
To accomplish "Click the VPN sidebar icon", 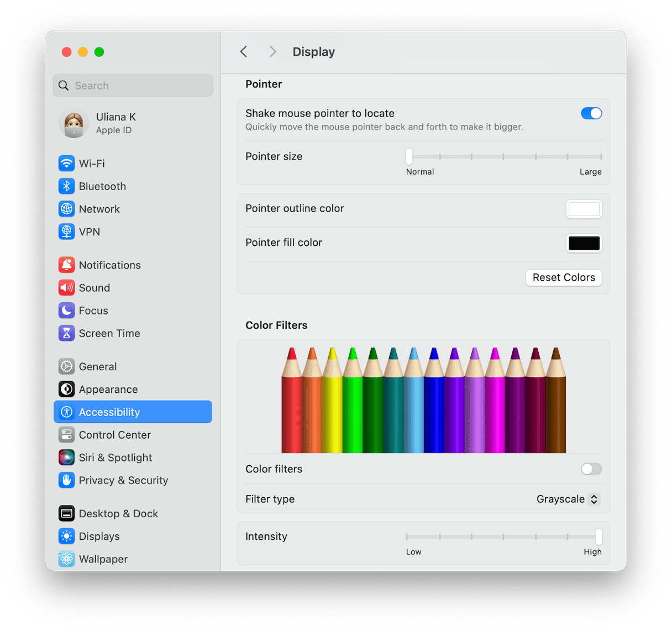I will [66, 232].
